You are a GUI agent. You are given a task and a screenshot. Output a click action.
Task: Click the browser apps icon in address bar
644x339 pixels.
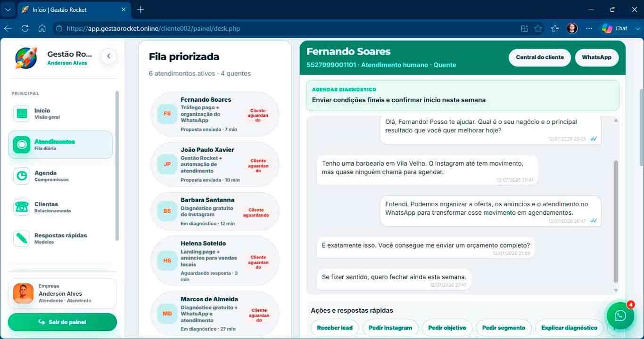[525, 28]
